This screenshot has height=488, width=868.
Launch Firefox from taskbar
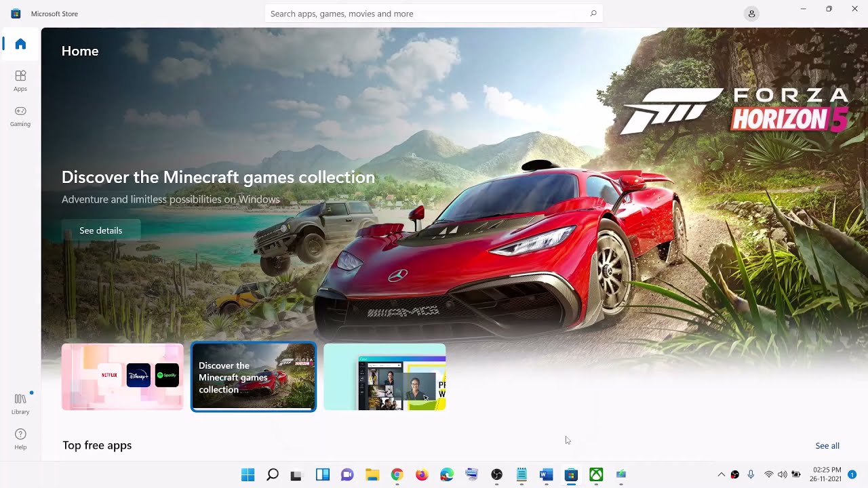(x=422, y=475)
